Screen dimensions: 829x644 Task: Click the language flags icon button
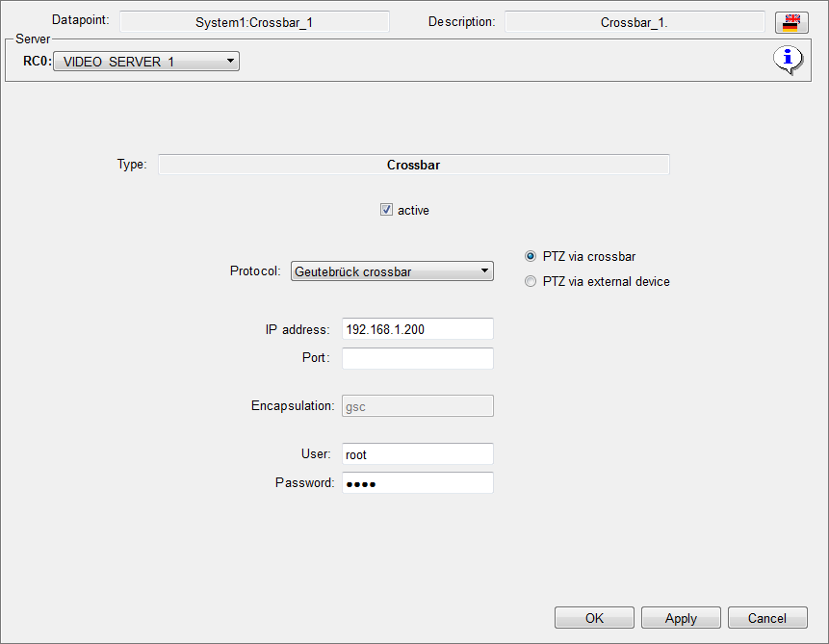790,23
